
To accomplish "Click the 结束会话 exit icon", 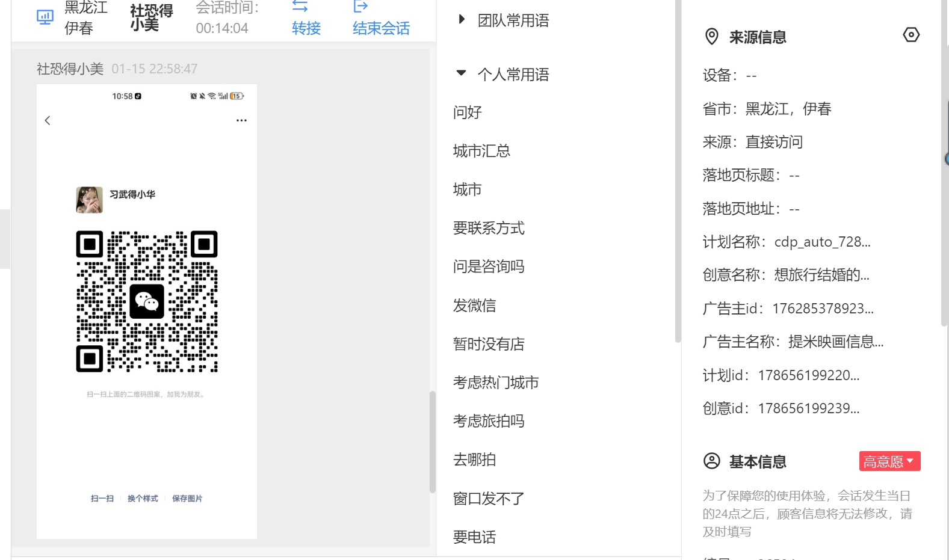I will click(x=360, y=6).
